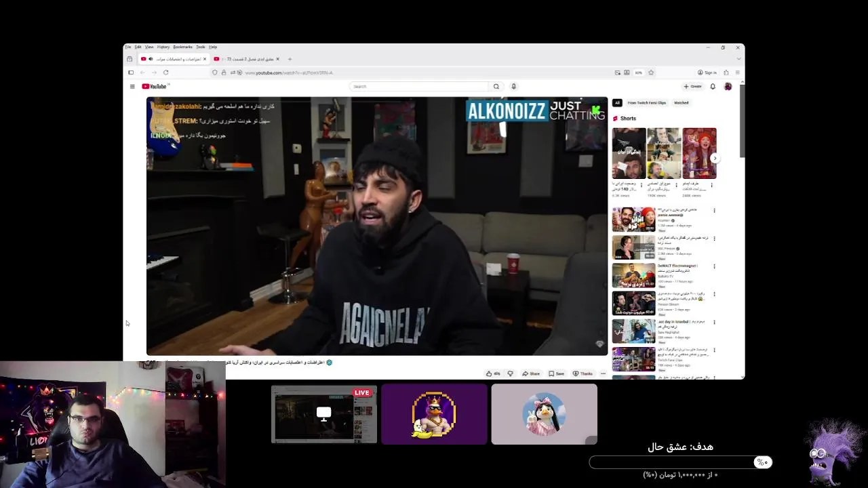The image size is (868, 488).
Task: Click the browser Sign in button
Action: [x=707, y=73]
